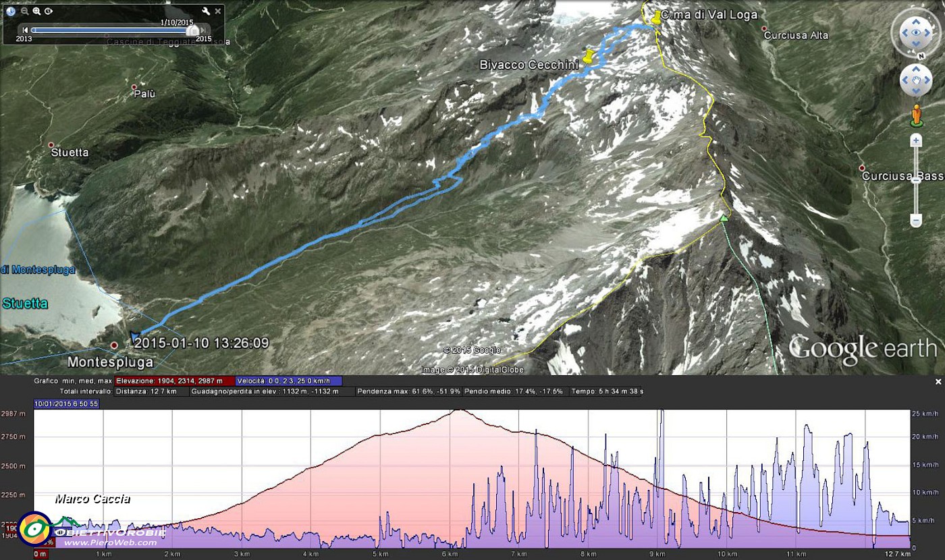Play the time animation
Image resolution: width=945 pixels, height=560 pixels.
point(49,11)
